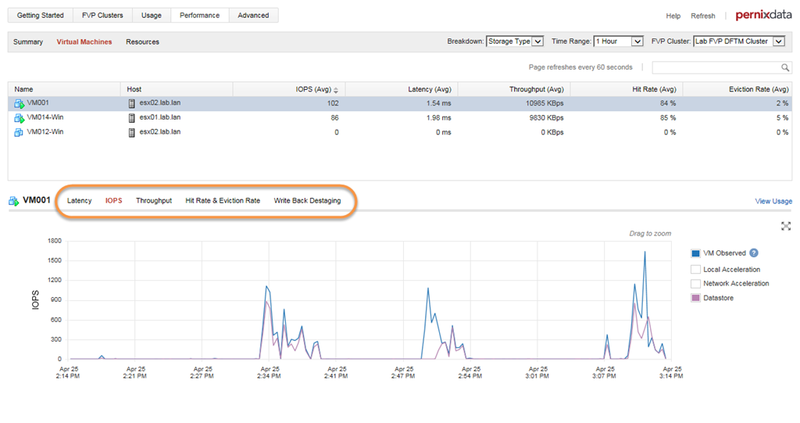Switch to the Getting Started tab

click(x=40, y=15)
